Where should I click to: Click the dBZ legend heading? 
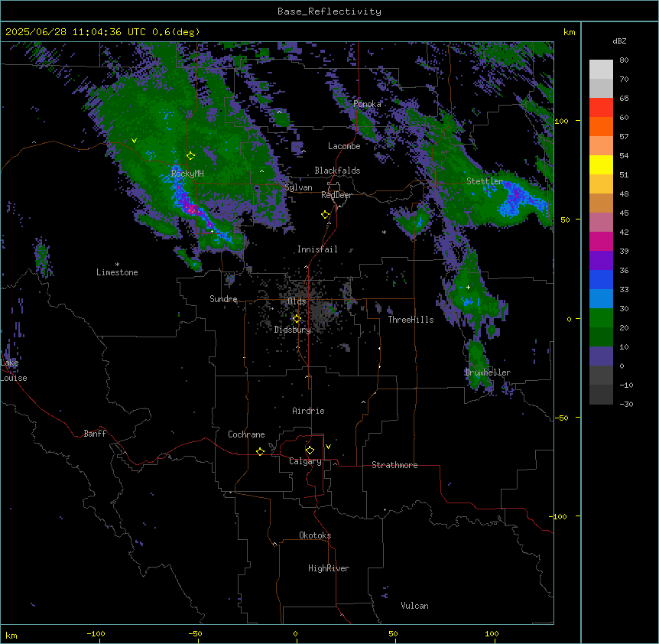pos(619,41)
